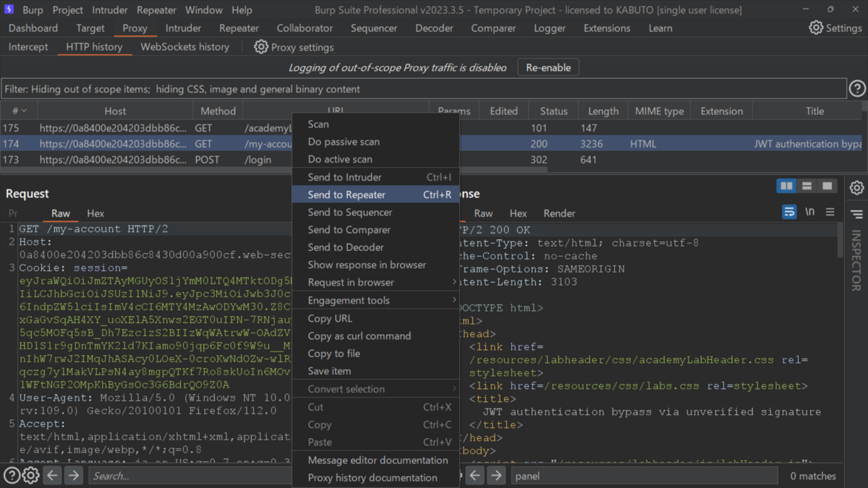This screenshot has width=868, height=488.
Task: Switch to combined tabbed request/response layout
Action: [x=827, y=187]
